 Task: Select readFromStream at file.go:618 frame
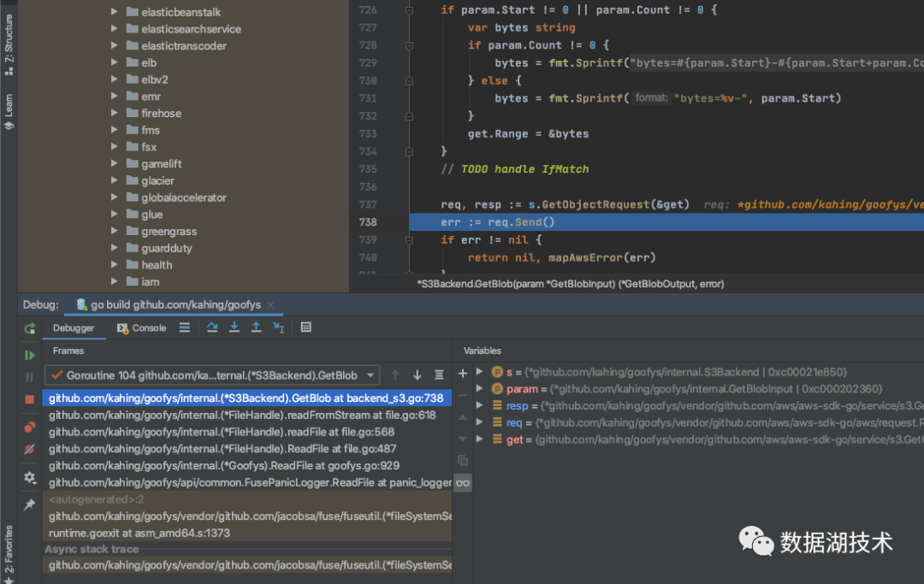[x=247, y=415]
